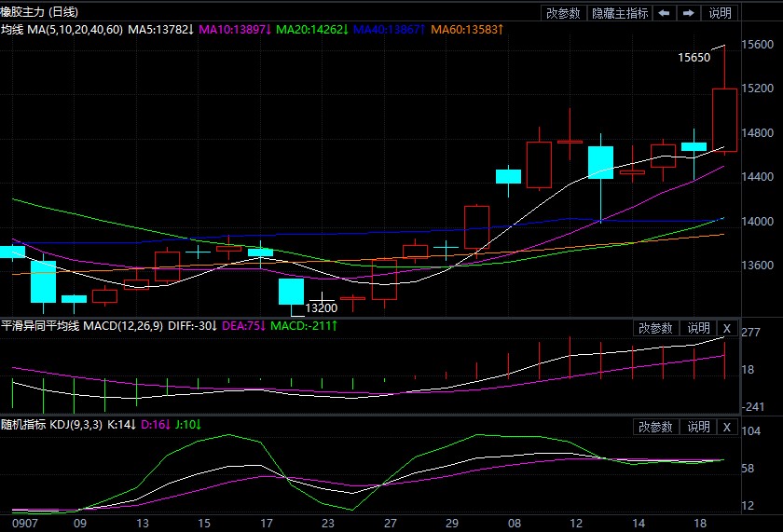Image resolution: width=783 pixels, height=532 pixels.
Task: Open 说明 in the KDJ panel
Action: 698,427
